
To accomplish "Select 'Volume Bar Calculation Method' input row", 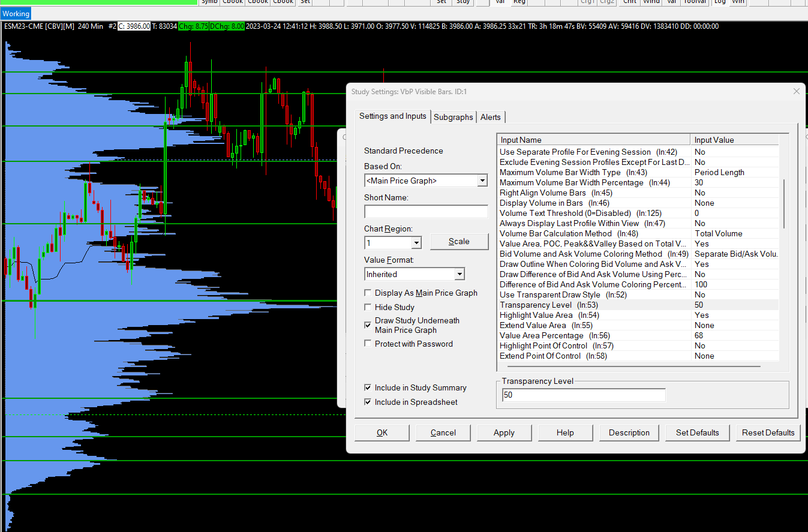I will (x=638, y=233).
